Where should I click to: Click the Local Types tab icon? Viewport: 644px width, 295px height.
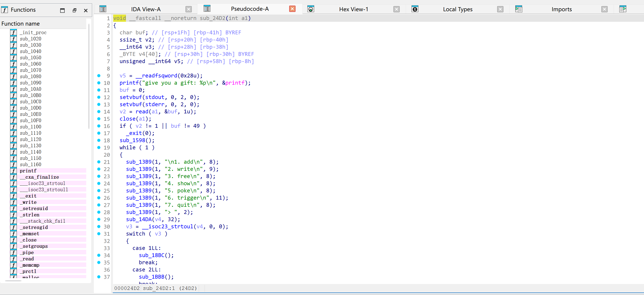(415, 9)
